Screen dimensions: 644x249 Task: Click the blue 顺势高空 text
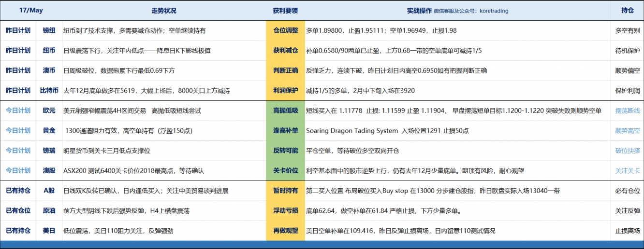[627, 130]
